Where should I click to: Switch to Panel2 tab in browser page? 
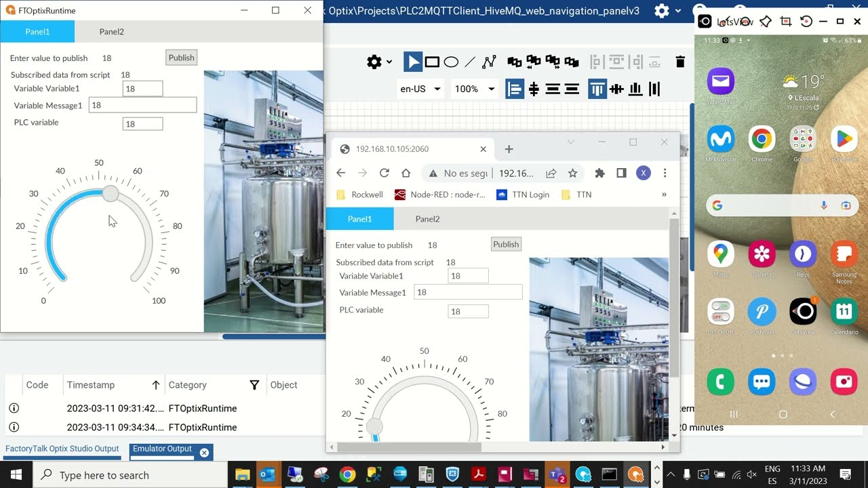(427, 219)
